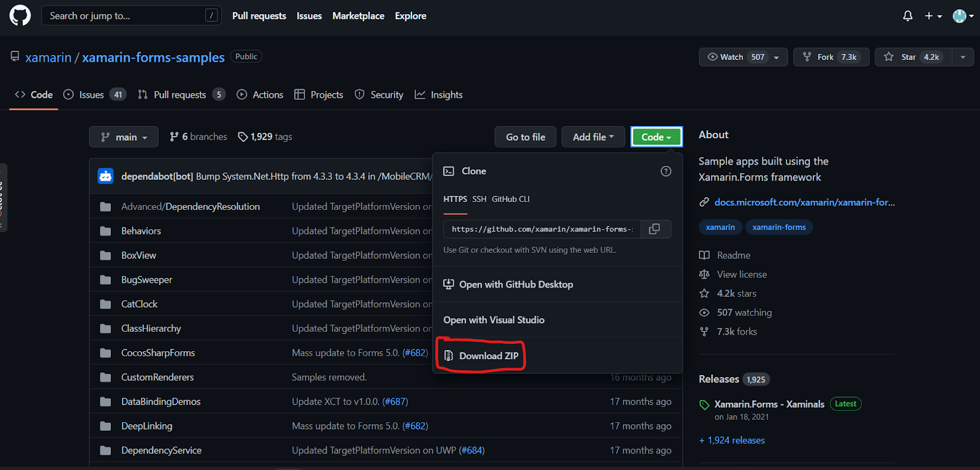Select the GitHub CLI clone option
Screen dimensions: 980x470
pos(511,200)
